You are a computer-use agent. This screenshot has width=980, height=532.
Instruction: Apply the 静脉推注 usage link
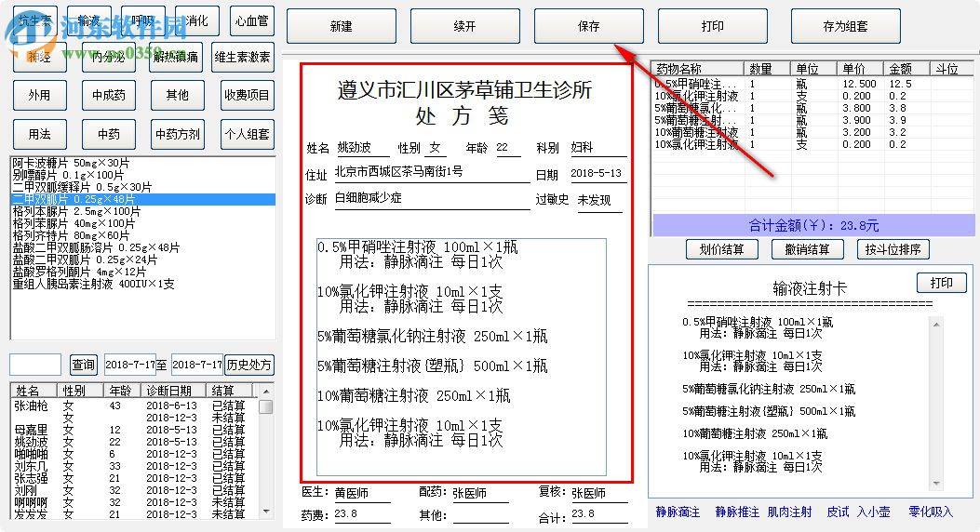[737, 512]
